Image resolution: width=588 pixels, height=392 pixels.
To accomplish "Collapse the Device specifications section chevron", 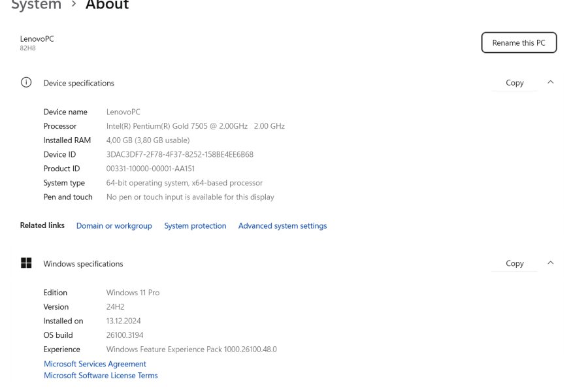I will [x=551, y=82].
